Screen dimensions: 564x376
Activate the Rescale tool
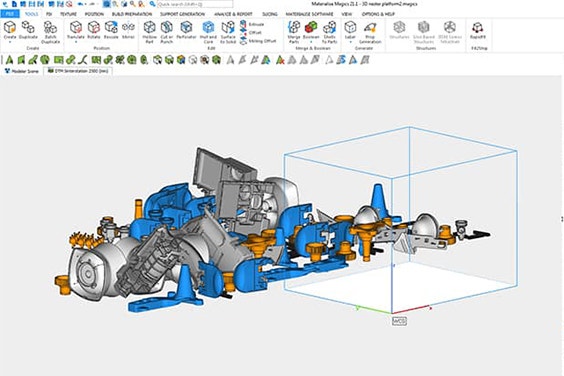[x=111, y=30]
